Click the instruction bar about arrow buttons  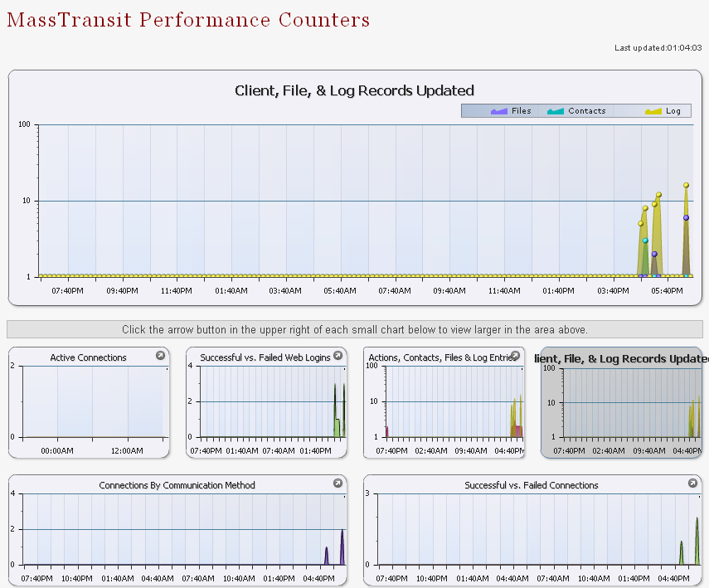355,329
